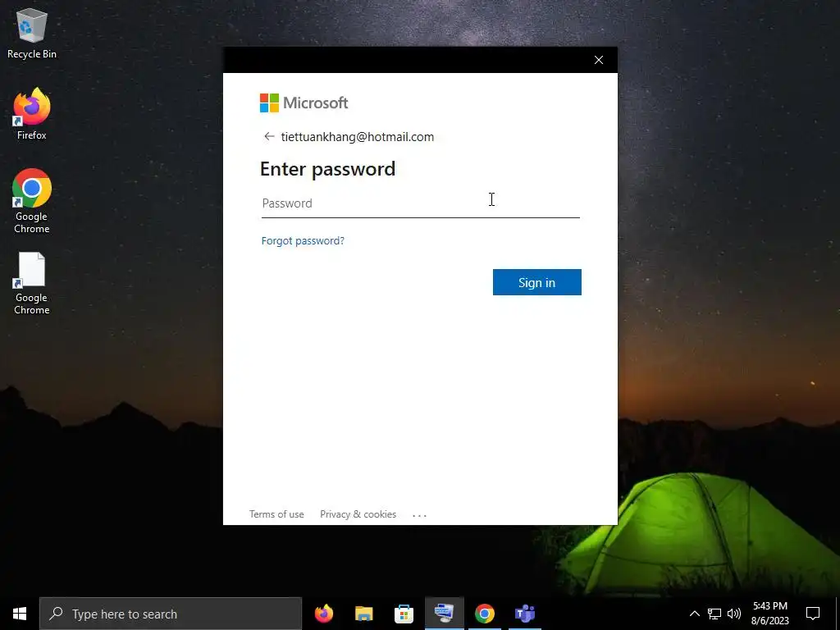Viewport: 840px width, 630px height.
Task: Select the Firefox desktop shortcut
Action: tap(32, 114)
